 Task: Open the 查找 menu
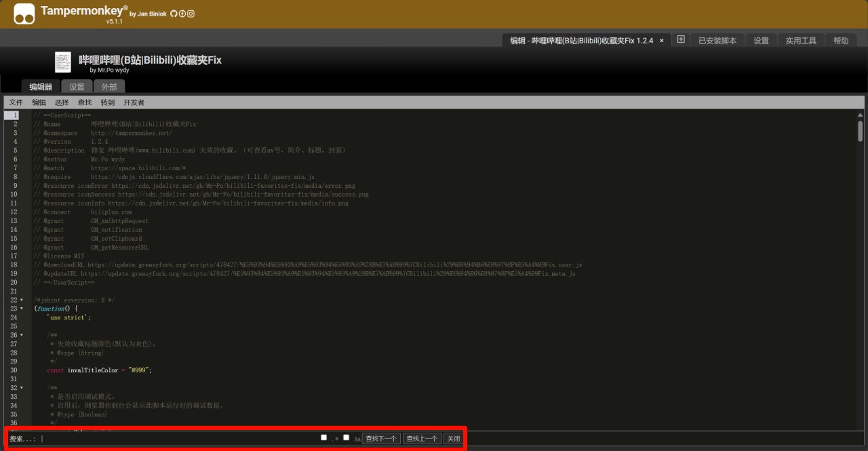[x=85, y=102]
